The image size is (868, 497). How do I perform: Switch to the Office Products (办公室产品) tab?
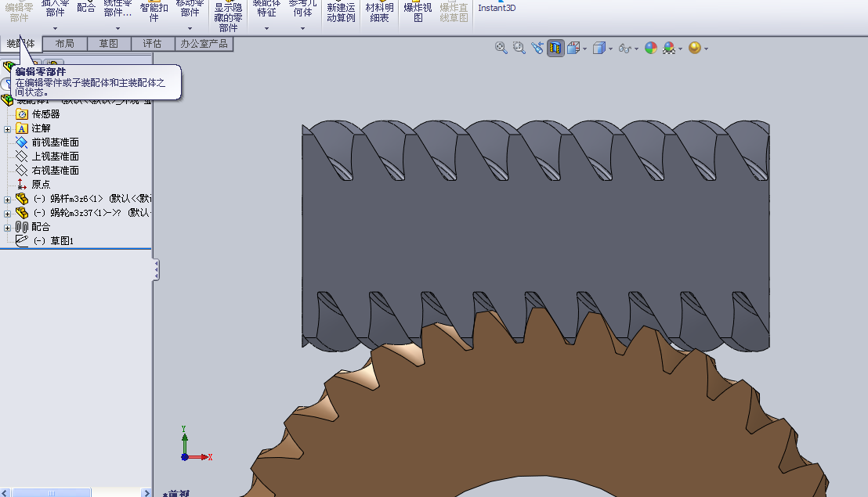(204, 44)
